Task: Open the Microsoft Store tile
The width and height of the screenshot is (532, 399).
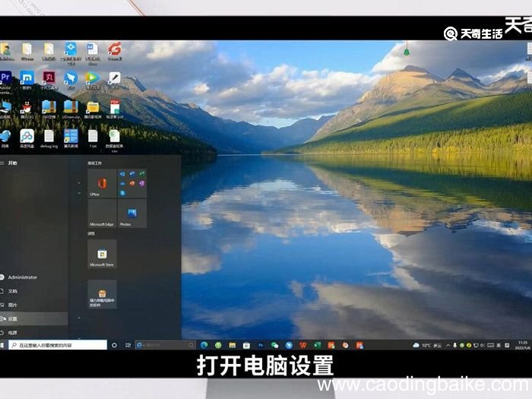Action: [x=102, y=254]
